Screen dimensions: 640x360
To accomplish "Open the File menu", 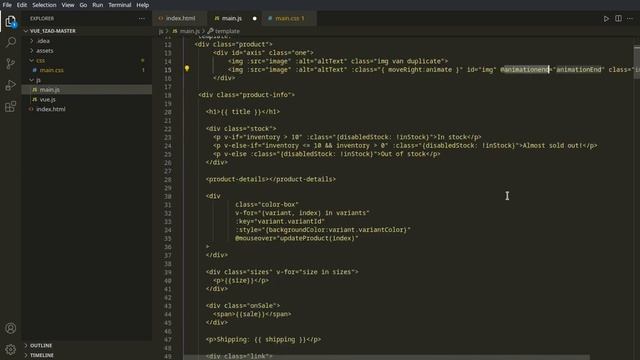I will coord(7,5).
